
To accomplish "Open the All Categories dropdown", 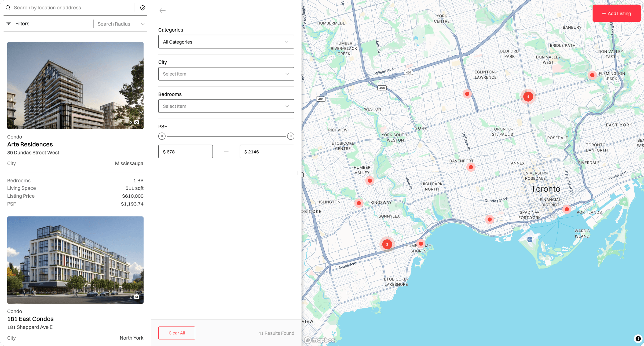I will (x=226, y=42).
